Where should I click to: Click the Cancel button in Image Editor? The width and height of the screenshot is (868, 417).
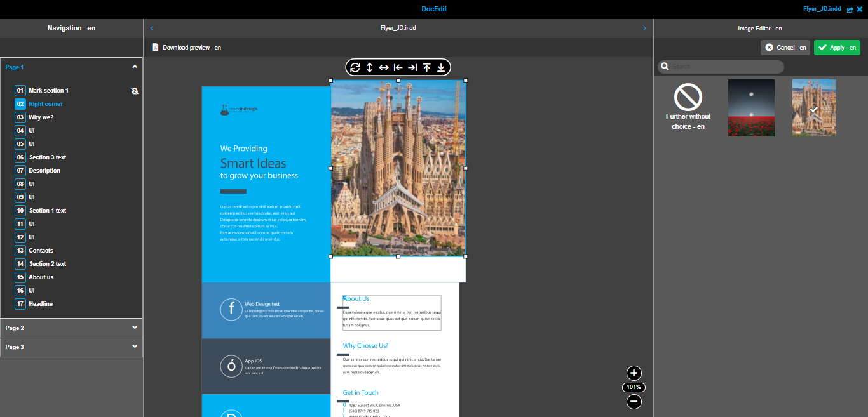[x=785, y=48]
